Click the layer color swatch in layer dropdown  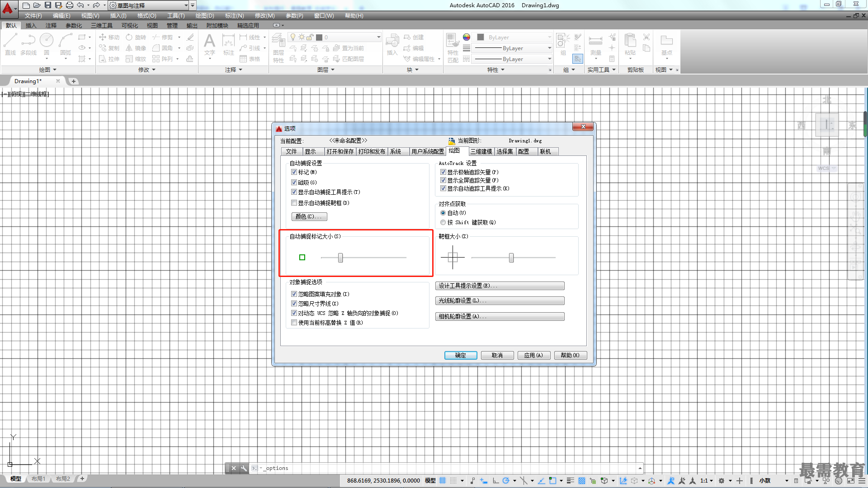(319, 37)
